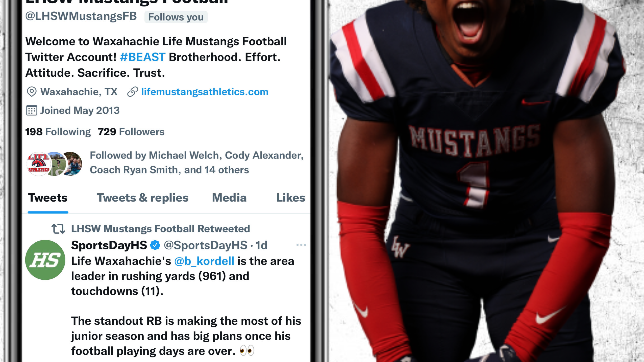The height and width of the screenshot is (362, 644).
Task: Open the Followed by Michael Welch list
Action: click(x=197, y=163)
